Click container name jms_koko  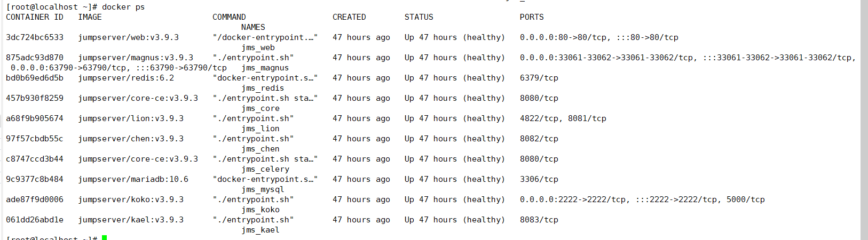260,210
